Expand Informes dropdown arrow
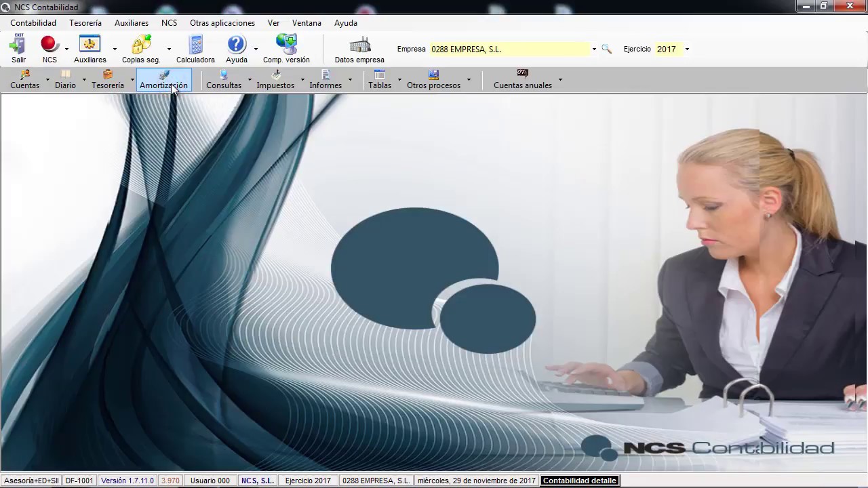Screen dimensions: 868x488 click(x=350, y=80)
